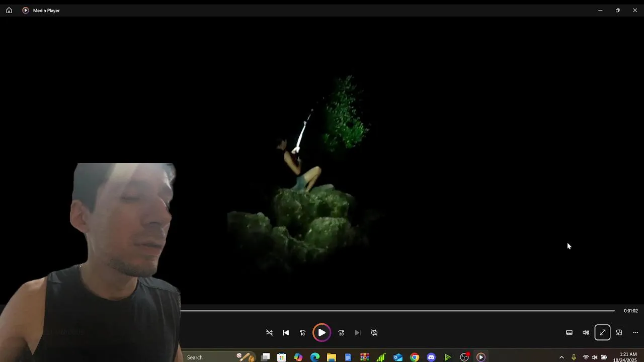The image size is (644, 362).
Task: Open WinRAR from taskbar
Action: (365, 357)
